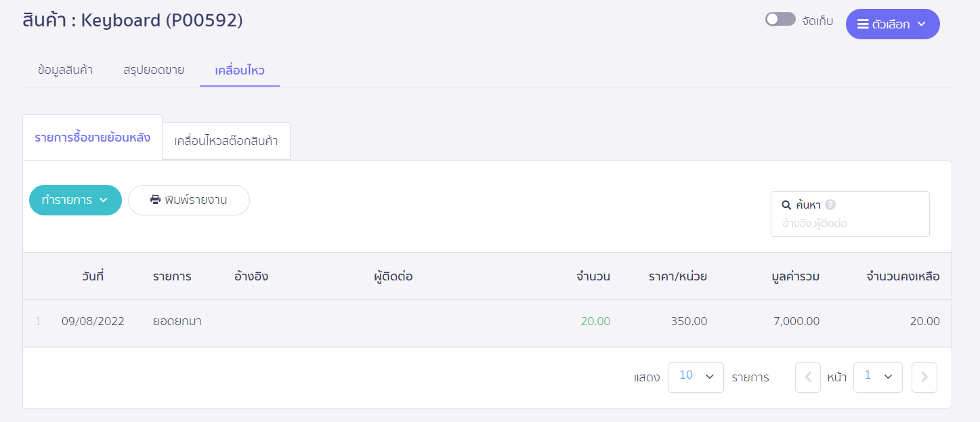Click the ตัวเลือก button
This screenshot has height=422, width=980.
(893, 24)
